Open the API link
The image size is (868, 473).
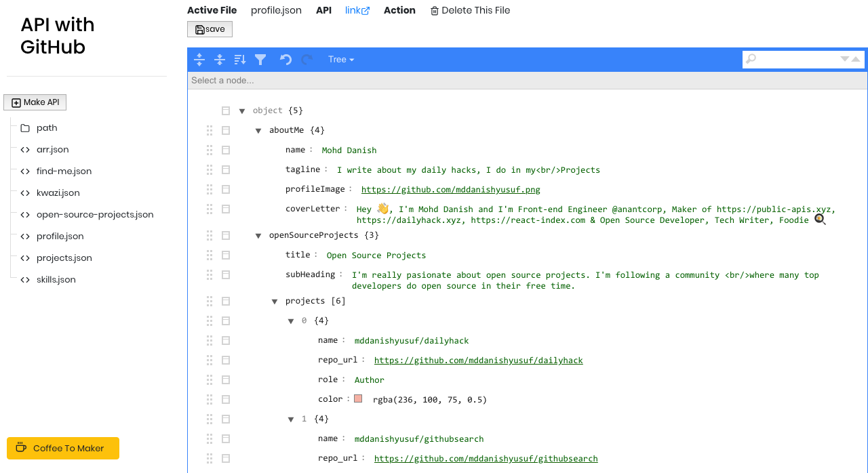click(x=357, y=10)
